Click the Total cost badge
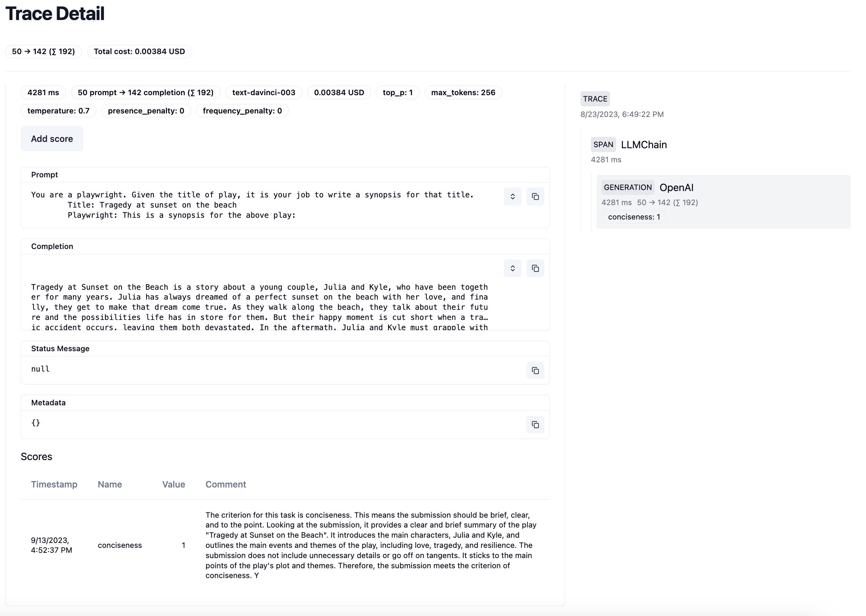866x616 pixels. 139,52
